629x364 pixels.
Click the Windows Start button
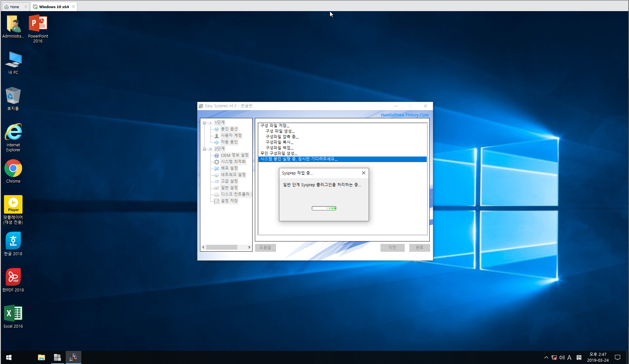(9, 357)
